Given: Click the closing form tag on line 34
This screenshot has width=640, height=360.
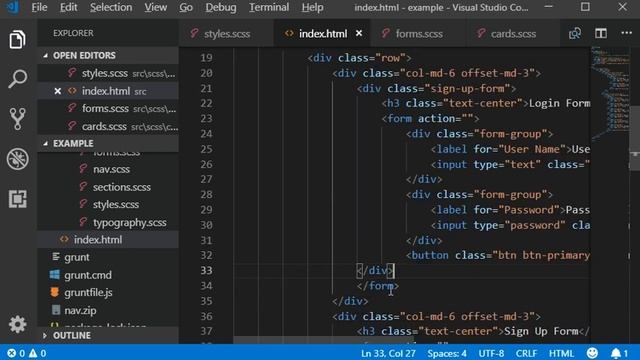Looking at the screenshot, I should 378,286.
